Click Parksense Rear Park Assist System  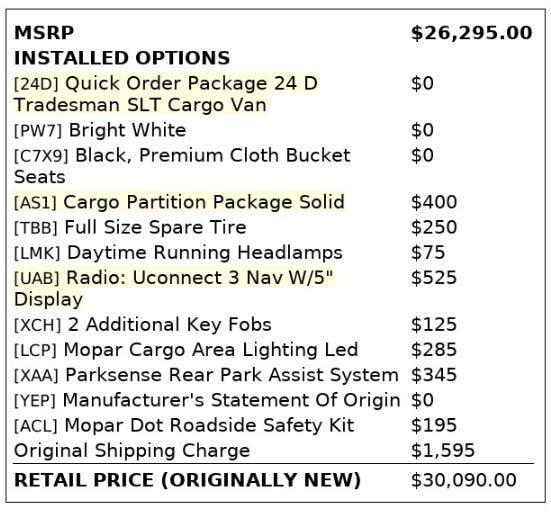tap(206, 375)
